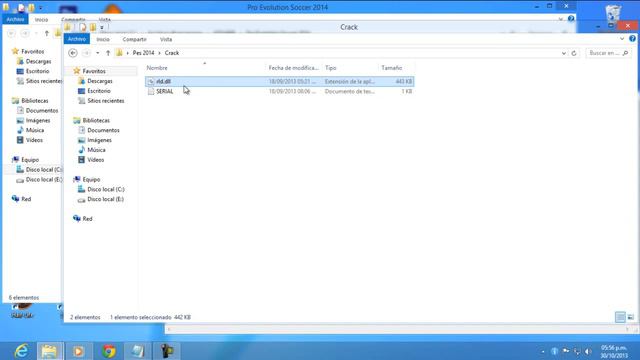Open Documentos in the Crack window sidebar
The image size is (640, 360).
point(103,130)
